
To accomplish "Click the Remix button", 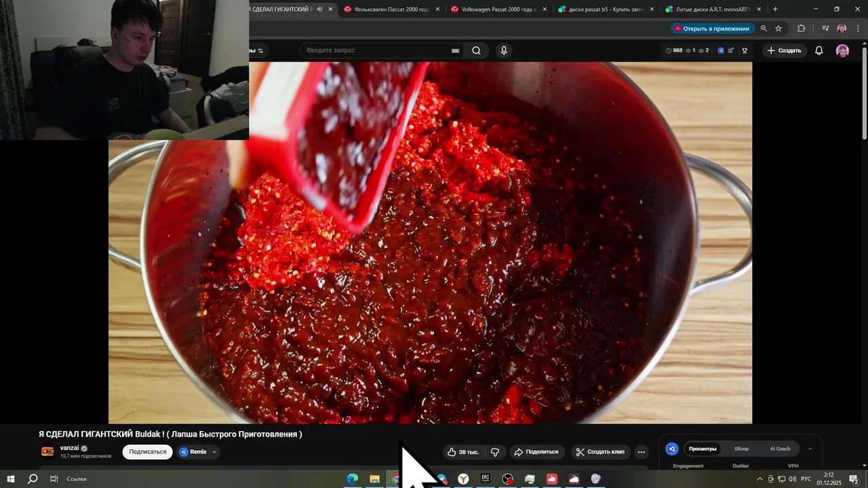I will coord(193,452).
